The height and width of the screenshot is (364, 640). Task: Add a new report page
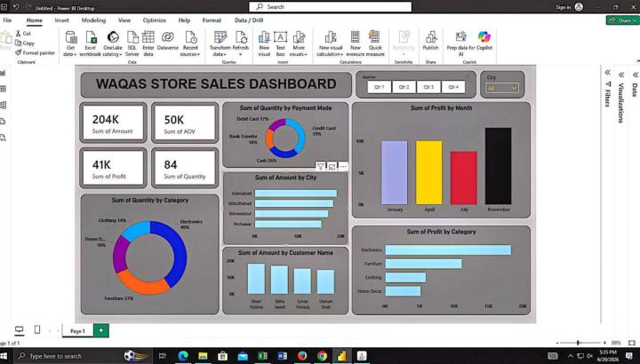click(100, 330)
